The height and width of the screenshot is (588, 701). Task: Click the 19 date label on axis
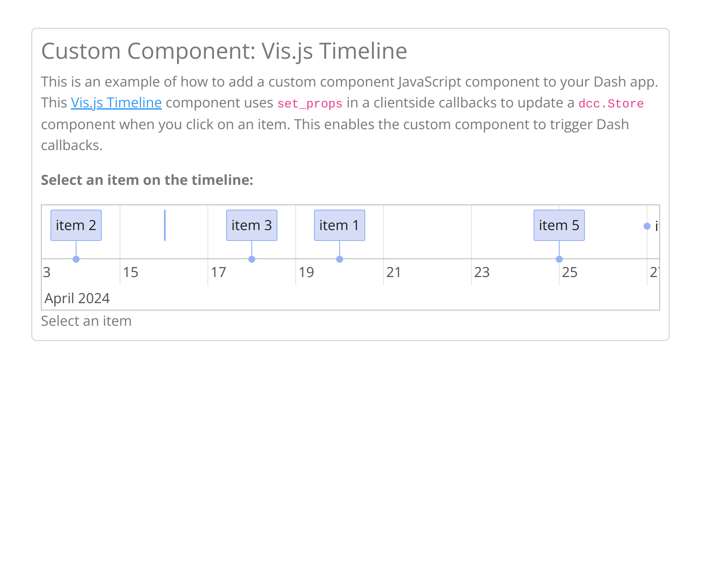pyautogui.click(x=306, y=272)
